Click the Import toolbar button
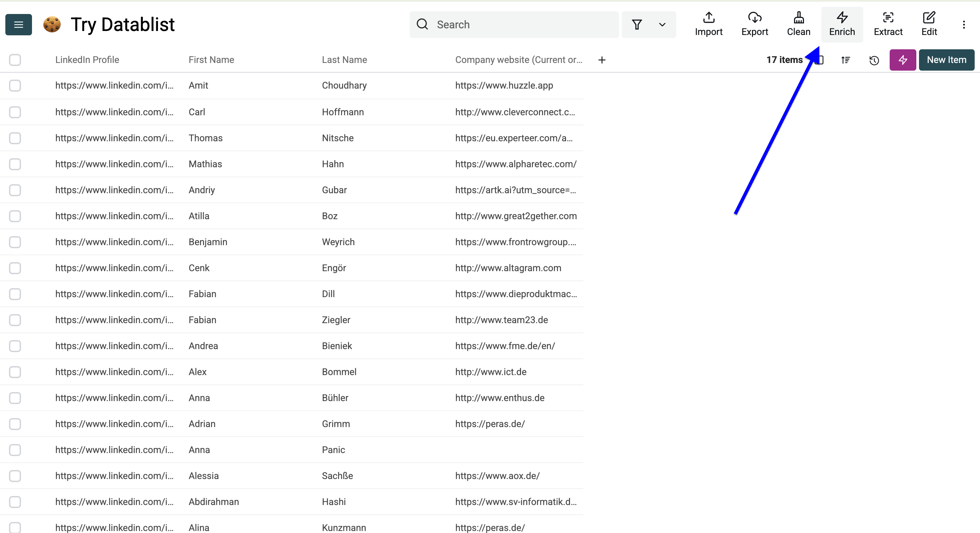The image size is (980, 533). pyautogui.click(x=708, y=25)
